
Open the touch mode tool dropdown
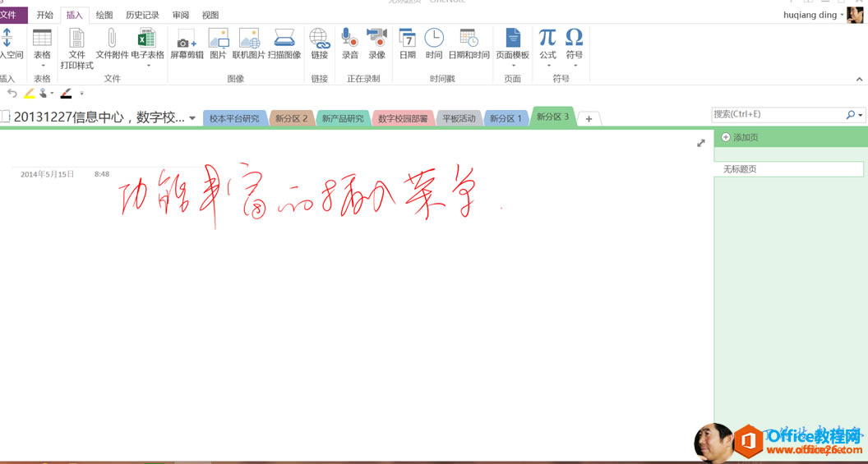coord(52,93)
